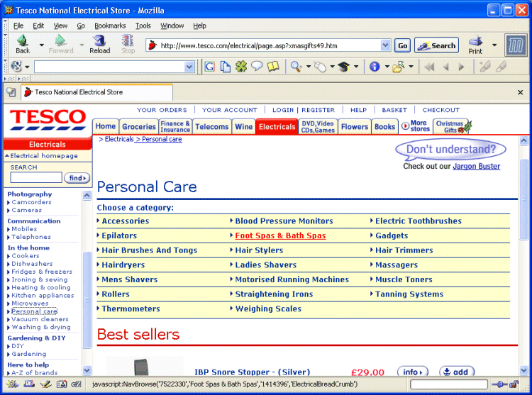Image resolution: width=532 pixels, height=395 pixels.
Task: Click the magnifying glass search icon
Action: coord(297,67)
